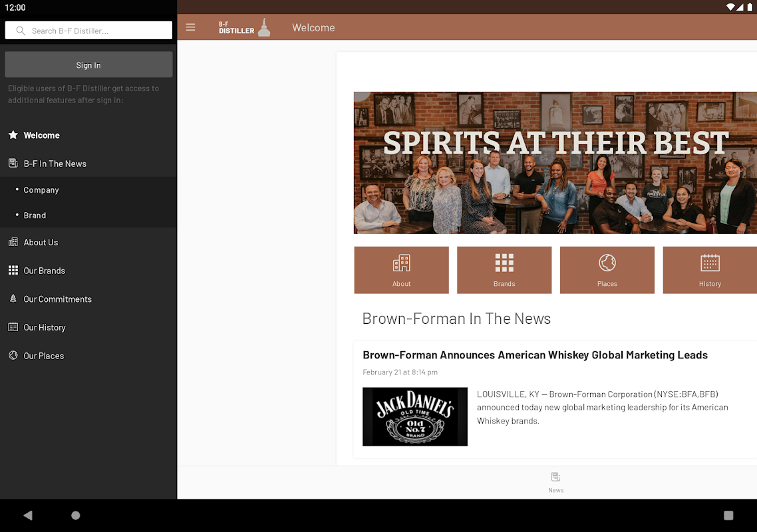This screenshot has height=532, width=757.
Task: Open Our Brands in sidebar
Action: pyautogui.click(x=88, y=271)
